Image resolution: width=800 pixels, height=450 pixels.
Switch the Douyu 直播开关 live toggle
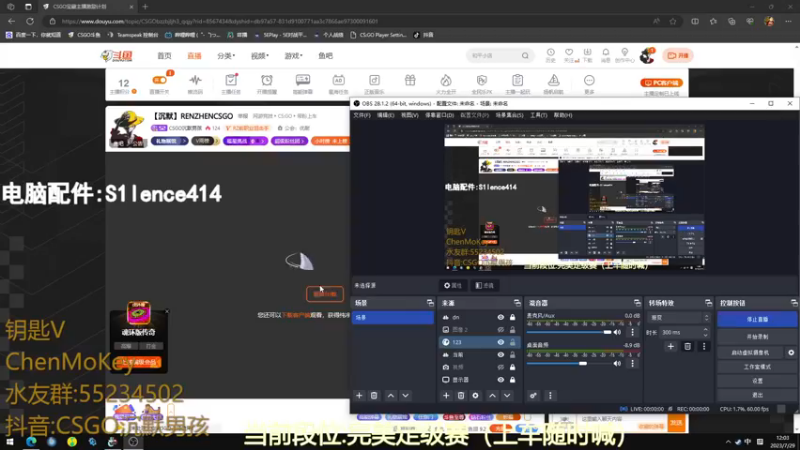coord(159,80)
